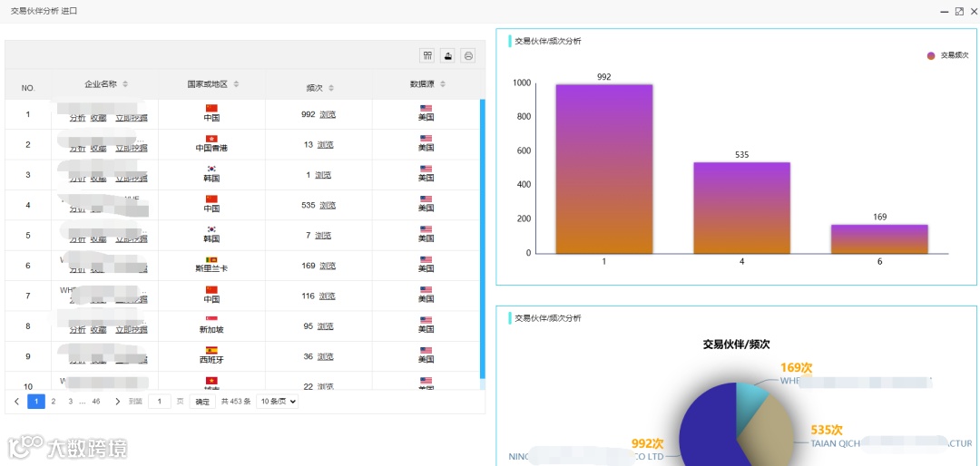
Task: Click the dark blue pie slice
Action: click(706, 431)
